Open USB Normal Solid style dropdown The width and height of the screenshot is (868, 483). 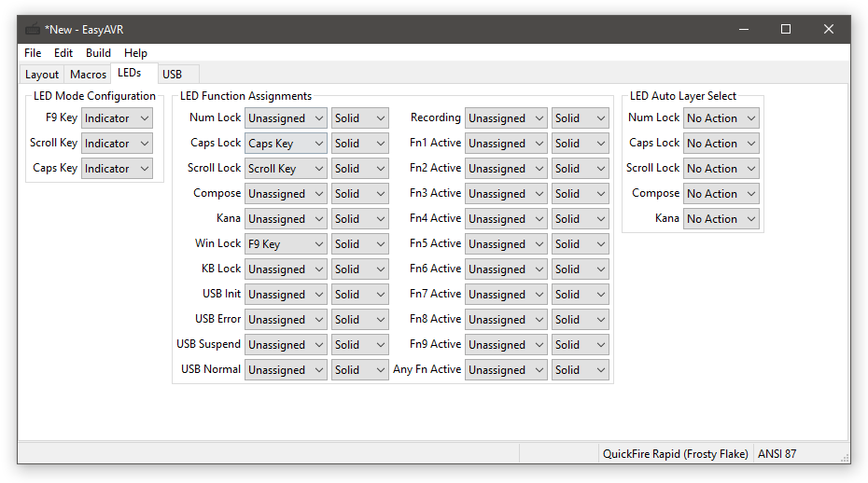click(359, 370)
